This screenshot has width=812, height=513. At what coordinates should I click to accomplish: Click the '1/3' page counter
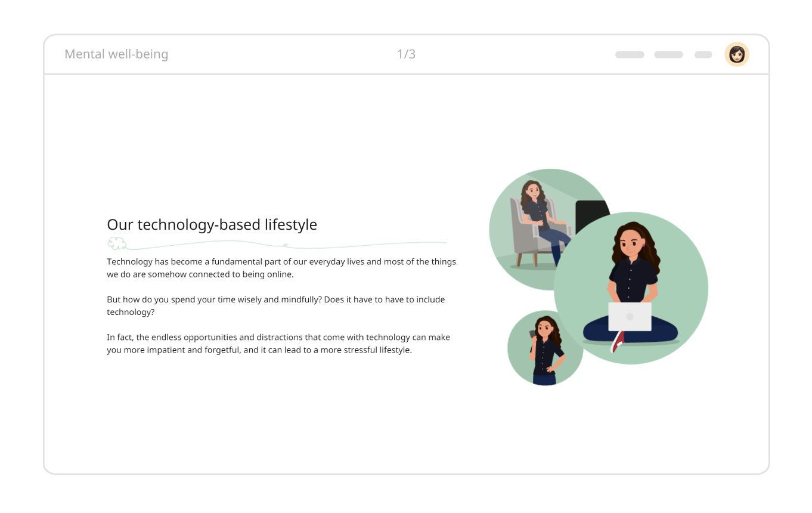[x=406, y=54]
